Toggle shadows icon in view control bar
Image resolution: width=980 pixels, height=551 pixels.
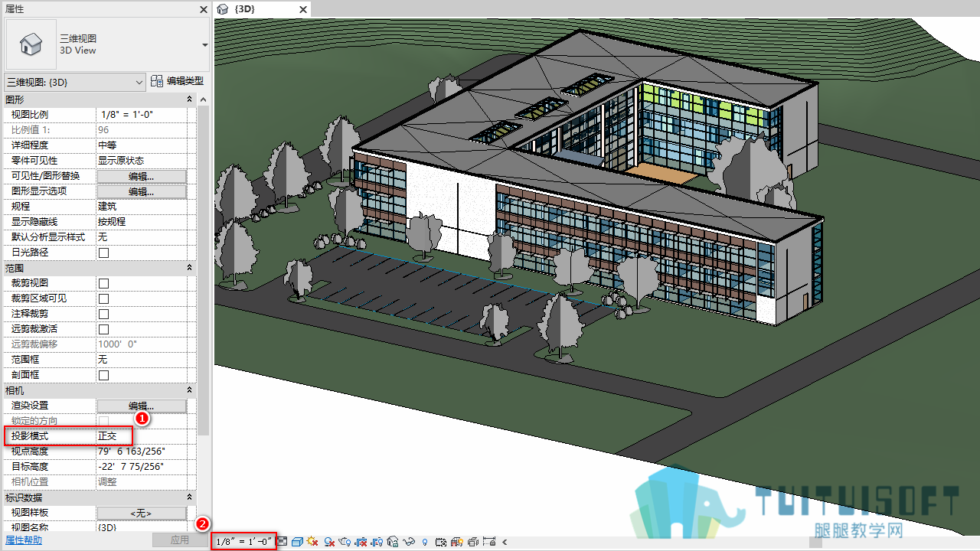pos(328,542)
